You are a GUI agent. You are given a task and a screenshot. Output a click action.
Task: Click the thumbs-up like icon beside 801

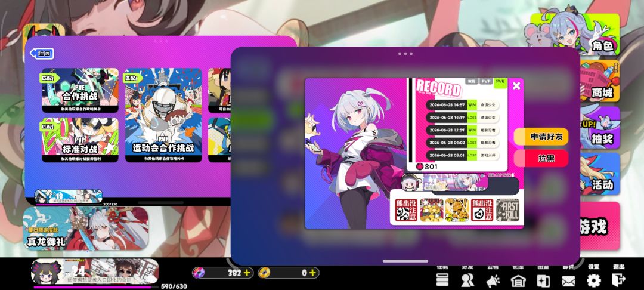point(419,166)
